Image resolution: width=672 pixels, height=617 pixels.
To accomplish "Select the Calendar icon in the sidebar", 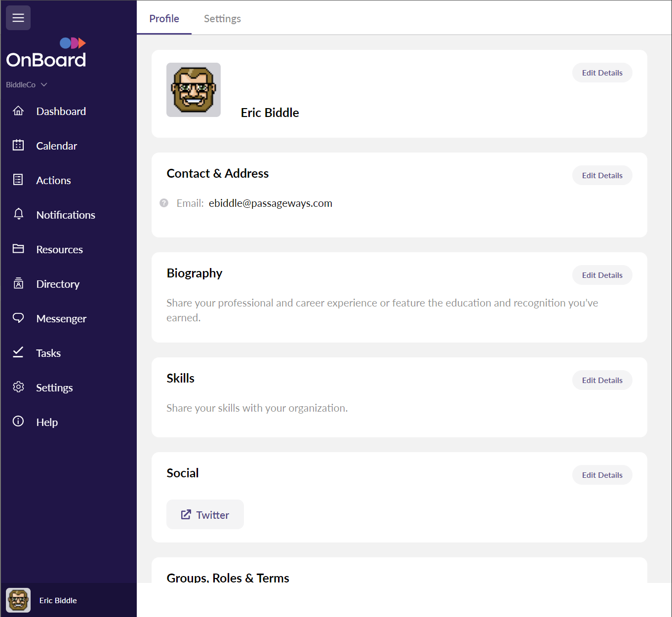I will coord(18,145).
